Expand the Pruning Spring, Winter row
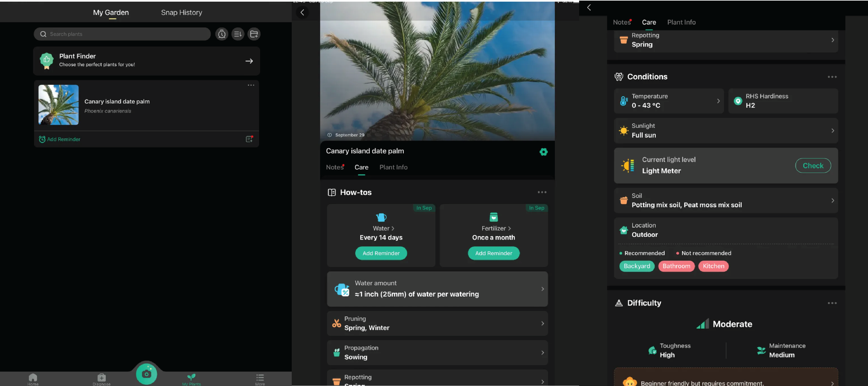 437,323
